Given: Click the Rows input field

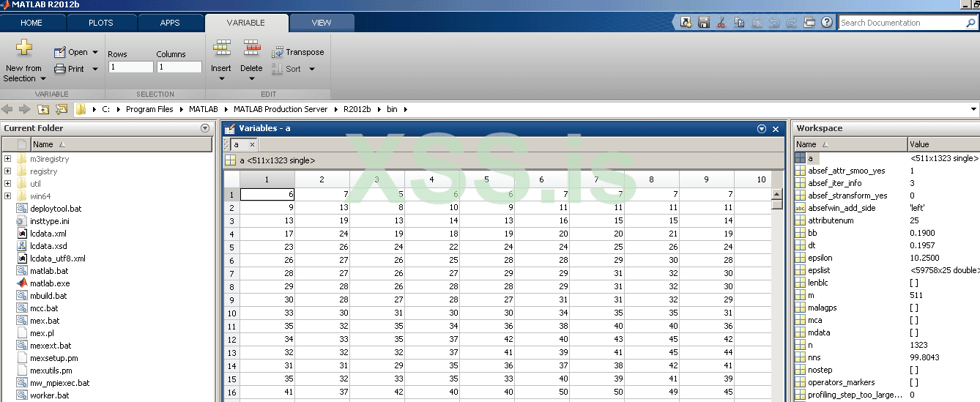Looking at the screenshot, I should (x=131, y=67).
